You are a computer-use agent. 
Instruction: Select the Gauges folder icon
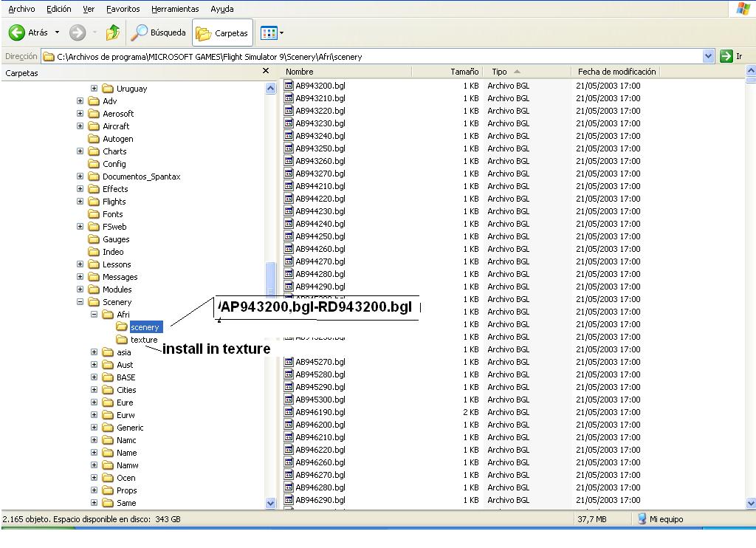click(94, 239)
